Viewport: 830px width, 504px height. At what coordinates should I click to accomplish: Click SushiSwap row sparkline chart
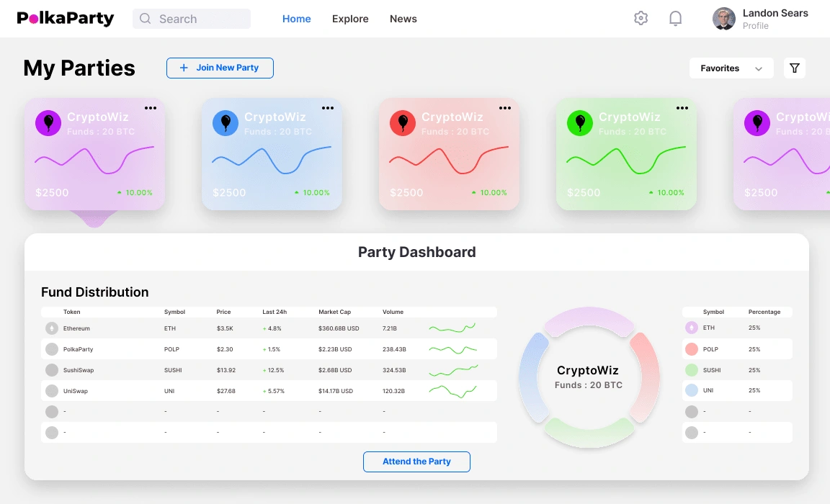tap(454, 370)
